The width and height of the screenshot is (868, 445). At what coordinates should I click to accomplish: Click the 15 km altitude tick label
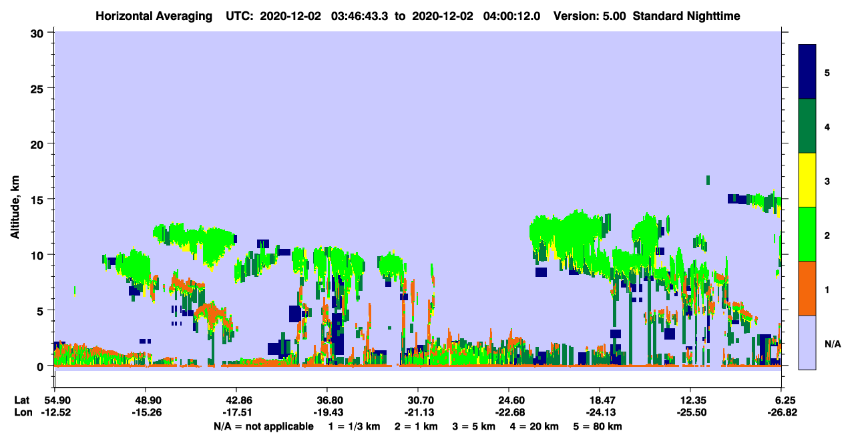pos(39,199)
